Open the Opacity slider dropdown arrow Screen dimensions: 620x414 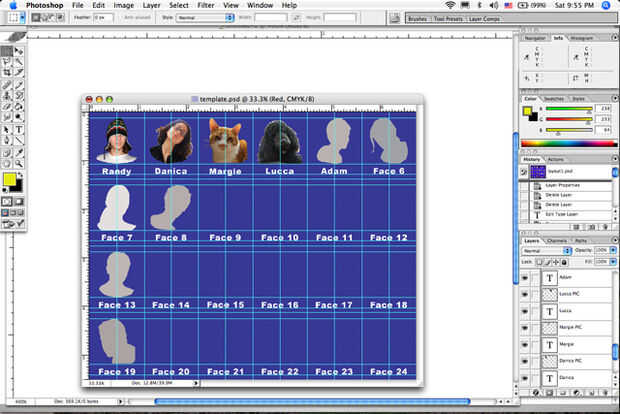coord(613,250)
